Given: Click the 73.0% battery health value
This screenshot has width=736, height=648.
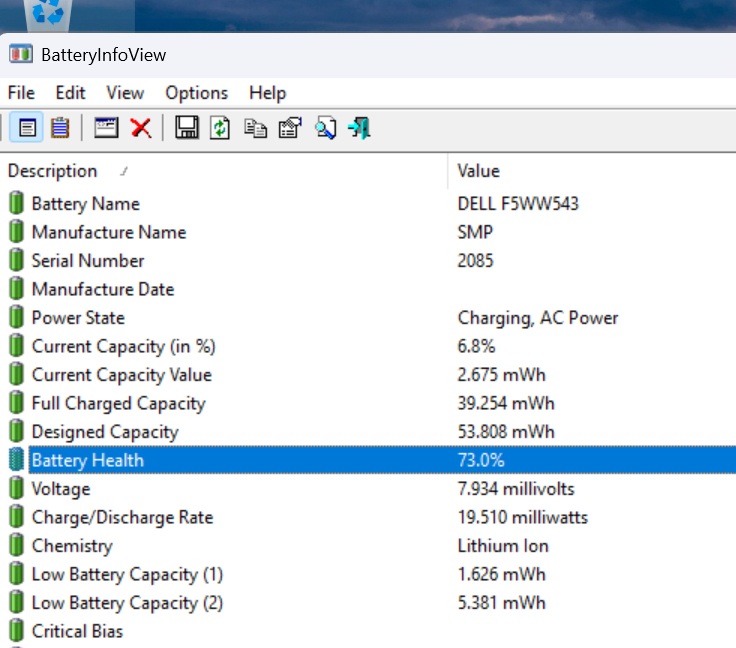Looking at the screenshot, I should point(481,460).
